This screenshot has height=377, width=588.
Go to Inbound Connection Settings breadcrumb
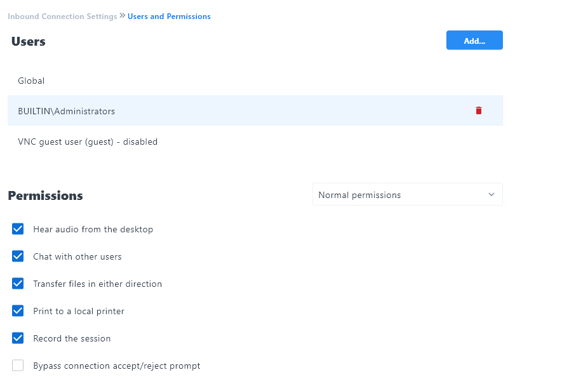click(62, 16)
